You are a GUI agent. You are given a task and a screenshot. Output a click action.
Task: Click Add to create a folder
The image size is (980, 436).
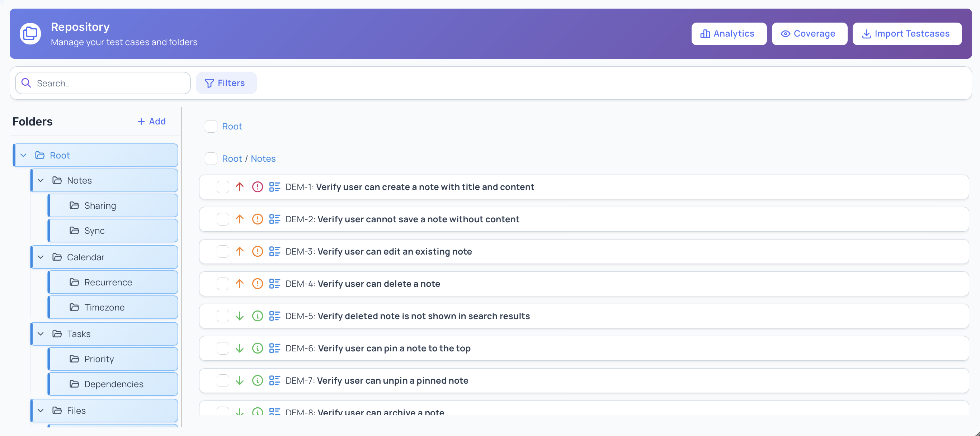click(151, 121)
